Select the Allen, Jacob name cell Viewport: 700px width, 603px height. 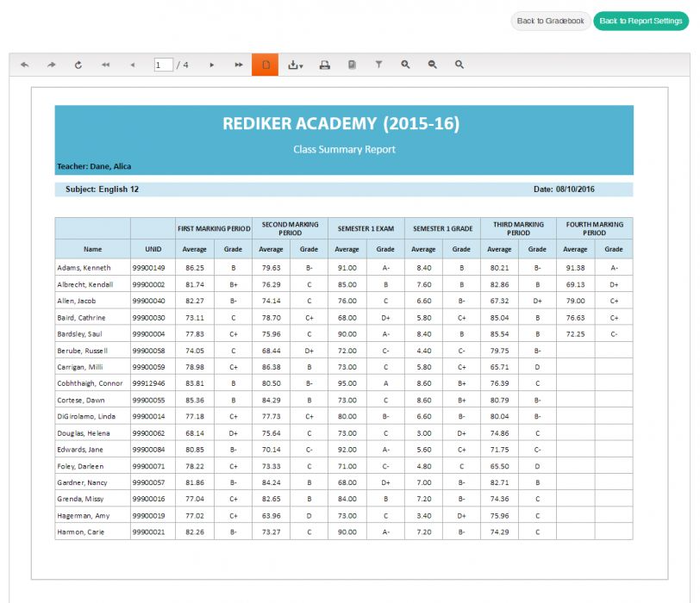(x=93, y=301)
